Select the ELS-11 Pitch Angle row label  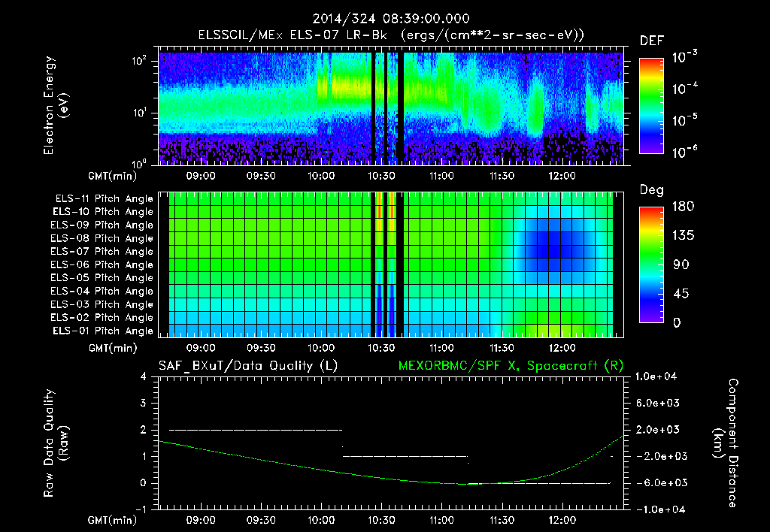[104, 199]
